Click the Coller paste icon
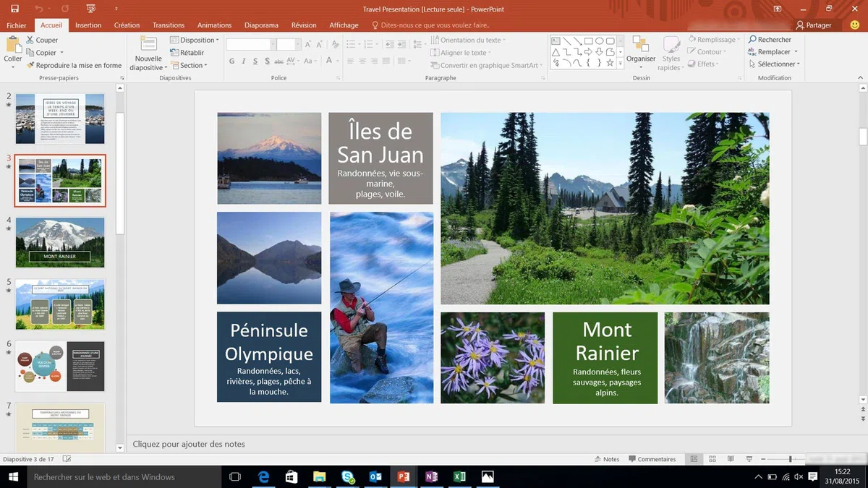This screenshot has width=868, height=488. pos(12,46)
